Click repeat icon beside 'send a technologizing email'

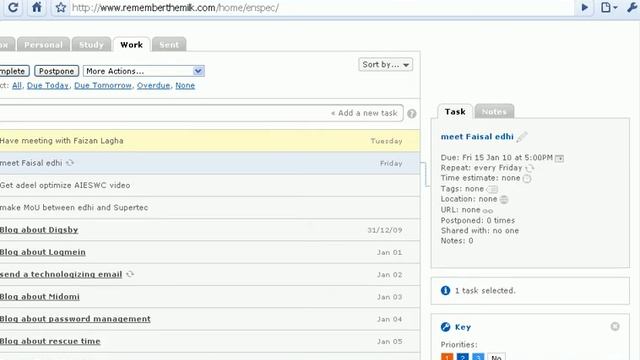tap(130, 274)
